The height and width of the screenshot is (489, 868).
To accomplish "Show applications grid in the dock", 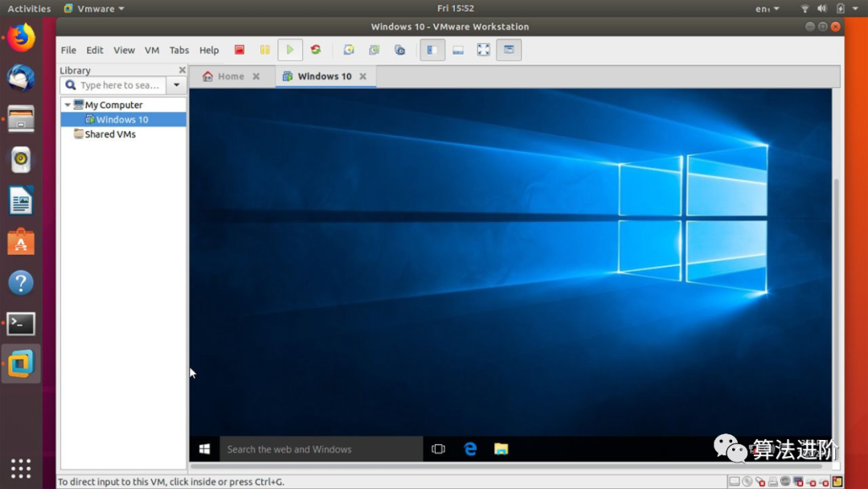I will coord(21,469).
